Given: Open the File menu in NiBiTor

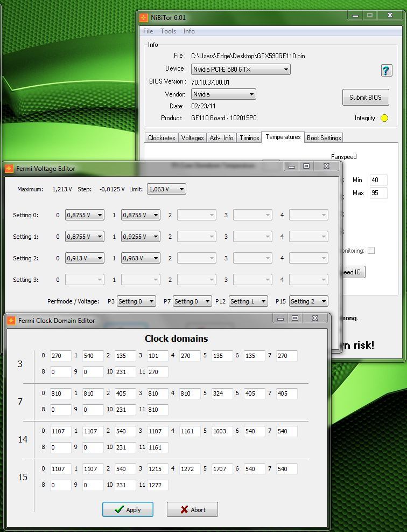Looking at the screenshot, I should pyautogui.click(x=148, y=31).
